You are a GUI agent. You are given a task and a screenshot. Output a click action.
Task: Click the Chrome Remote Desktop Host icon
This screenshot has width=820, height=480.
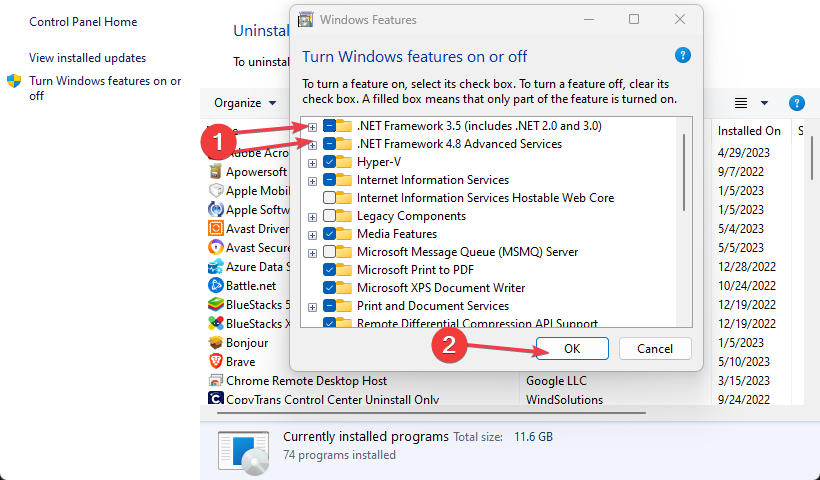215,381
